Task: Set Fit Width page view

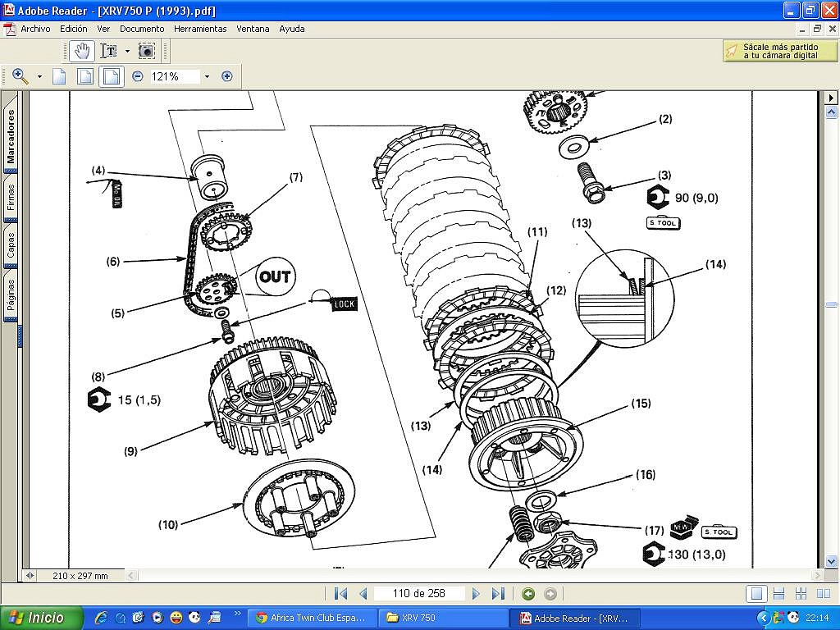Action: click(x=112, y=76)
